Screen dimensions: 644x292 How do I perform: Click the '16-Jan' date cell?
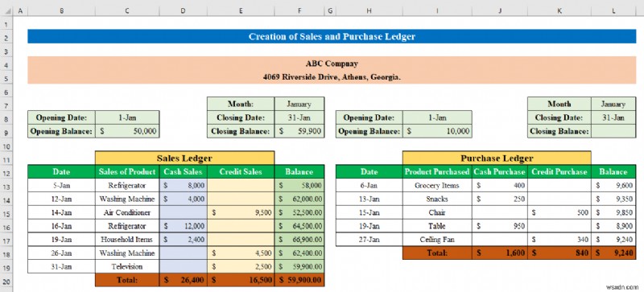coord(62,226)
